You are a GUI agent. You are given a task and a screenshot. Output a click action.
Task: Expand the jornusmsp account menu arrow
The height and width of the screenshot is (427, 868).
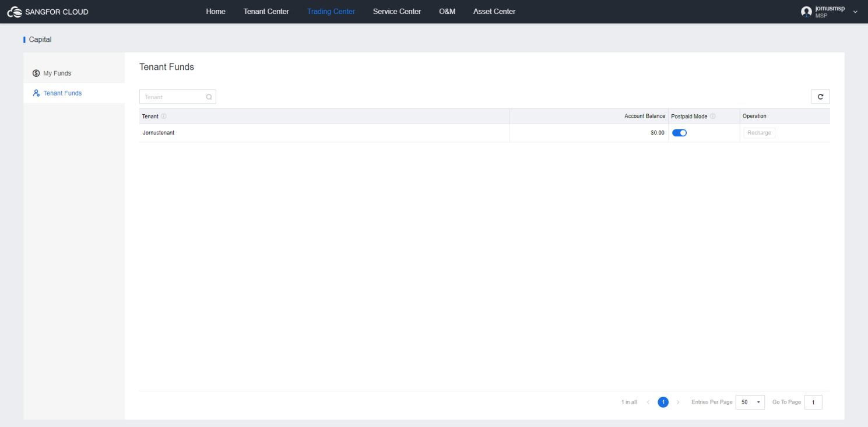pyautogui.click(x=855, y=12)
